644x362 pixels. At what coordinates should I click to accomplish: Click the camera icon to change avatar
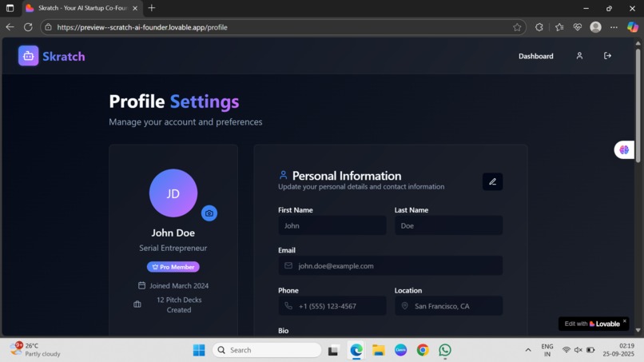click(209, 213)
